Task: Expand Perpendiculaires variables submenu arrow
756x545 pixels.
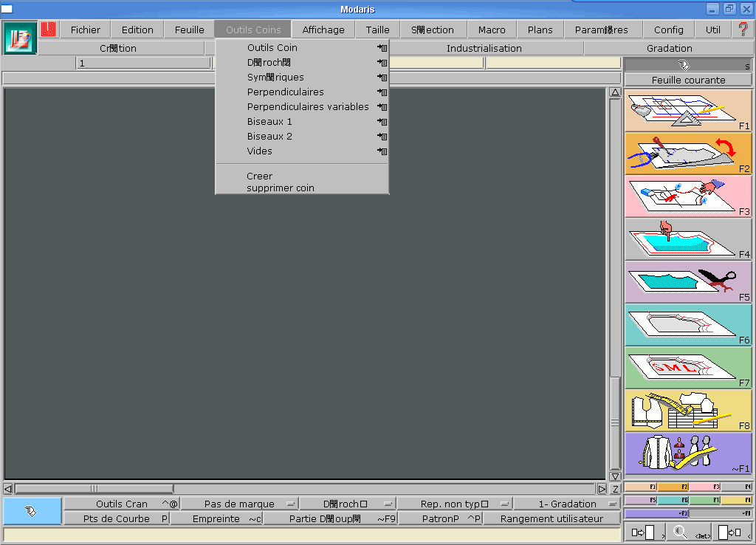Action: pos(382,107)
